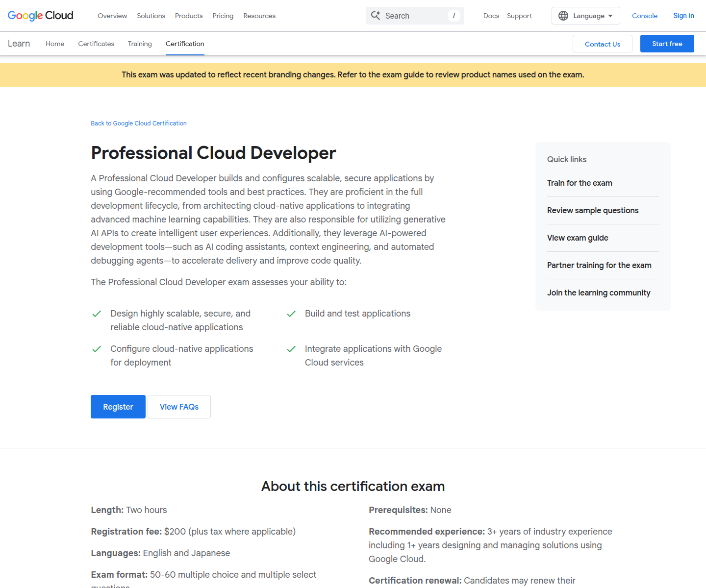Open Train for the exam quick link
This screenshot has width=706, height=588.
(x=580, y=183)
